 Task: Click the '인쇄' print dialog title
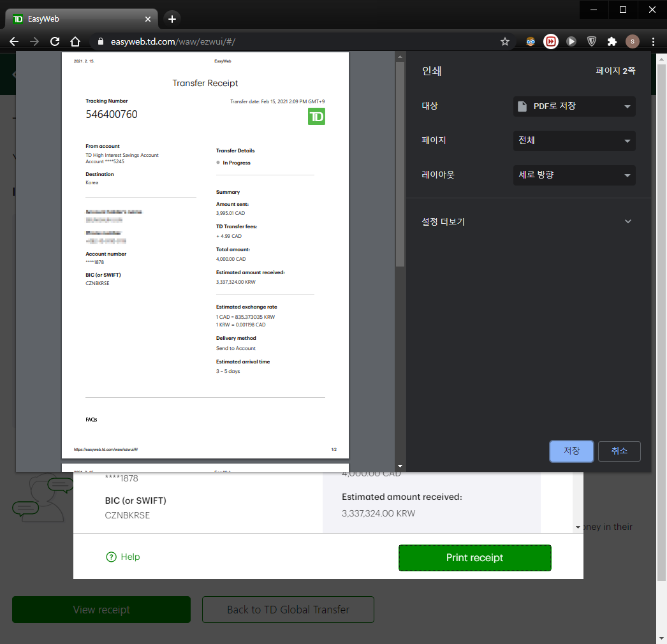tap(431, 71)
